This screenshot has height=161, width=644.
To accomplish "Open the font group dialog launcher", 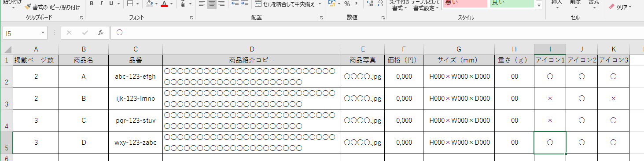I will coord(191,18).
